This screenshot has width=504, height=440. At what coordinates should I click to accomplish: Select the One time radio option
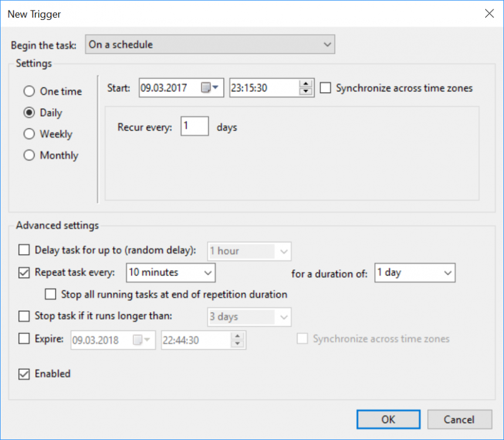click(x=29, y=92)
